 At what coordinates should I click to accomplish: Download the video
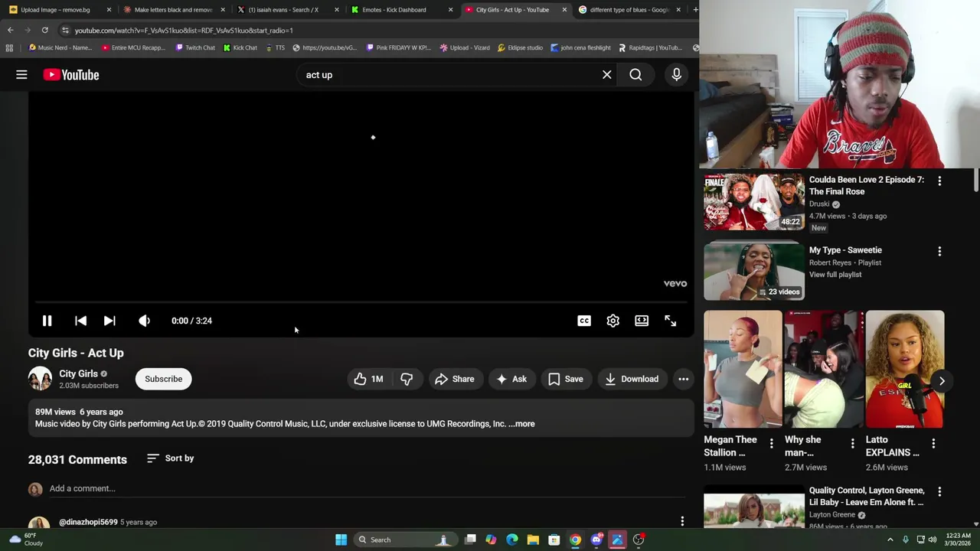(632, 379)
